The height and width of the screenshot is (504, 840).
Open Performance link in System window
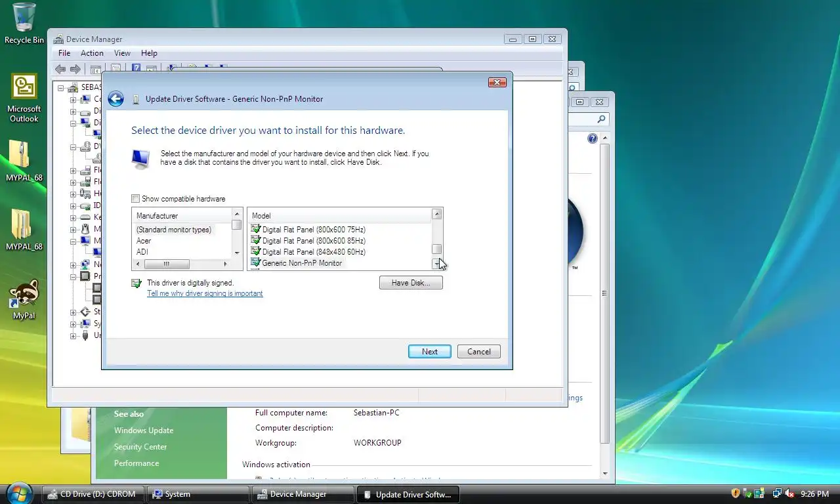[x=136, y=463]
